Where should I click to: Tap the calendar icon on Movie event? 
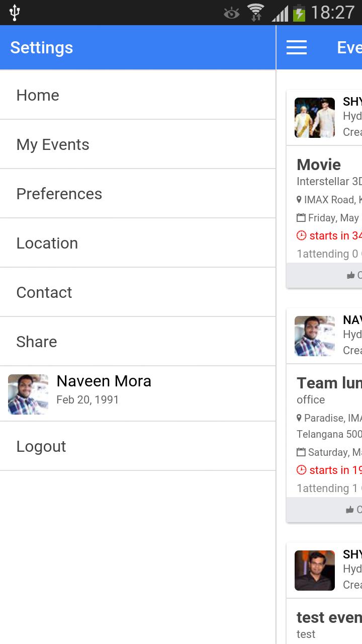(x=301, y=218)
